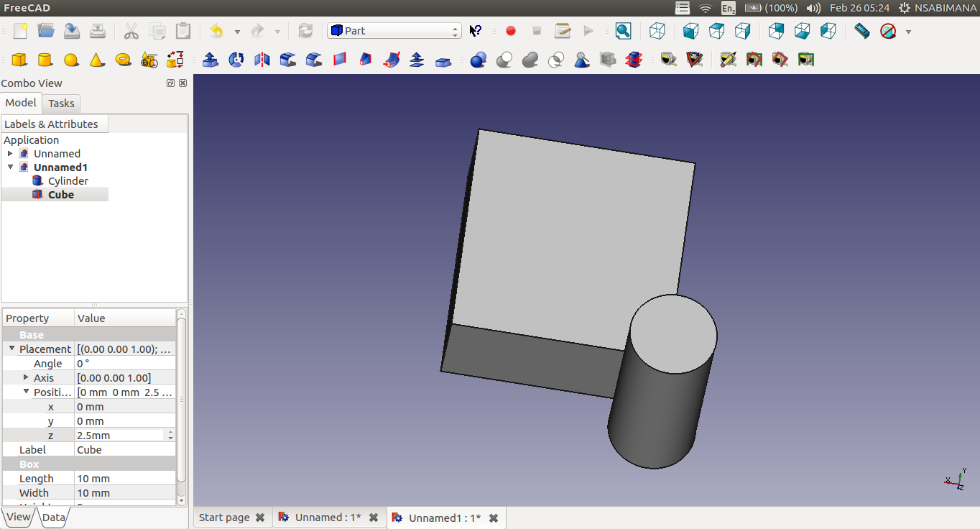Close the Combo View panel
The width and height of the screenshot is (980, 529).
click(x=182, y=83)
